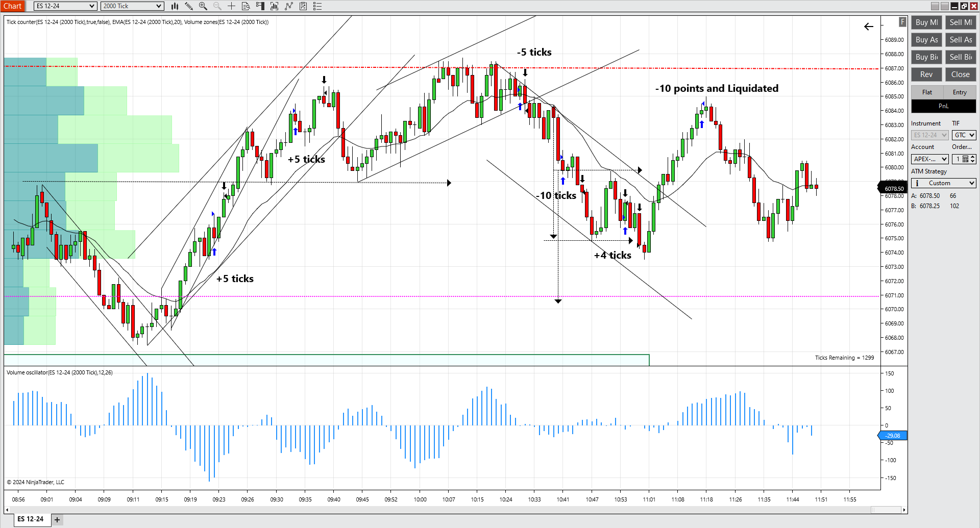Click the zoom out magnifier icon
Image resolution: width=980 pixels, height=528 pixels.
coord(217,6)
